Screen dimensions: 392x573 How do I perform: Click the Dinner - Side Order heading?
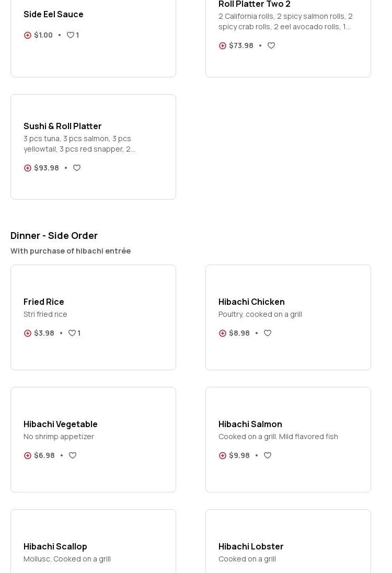tap(54, 235)
